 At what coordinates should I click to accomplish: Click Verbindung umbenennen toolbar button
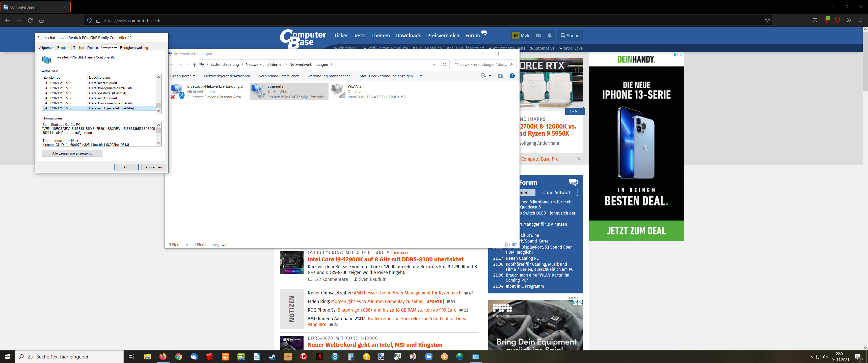point(329,76)
